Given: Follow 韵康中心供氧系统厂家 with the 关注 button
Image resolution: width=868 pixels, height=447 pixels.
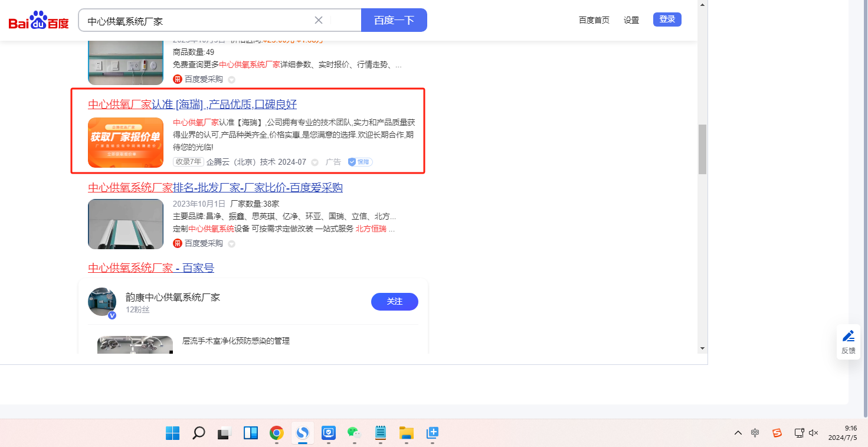Looking at the screenshot, I should pos(395,302).
